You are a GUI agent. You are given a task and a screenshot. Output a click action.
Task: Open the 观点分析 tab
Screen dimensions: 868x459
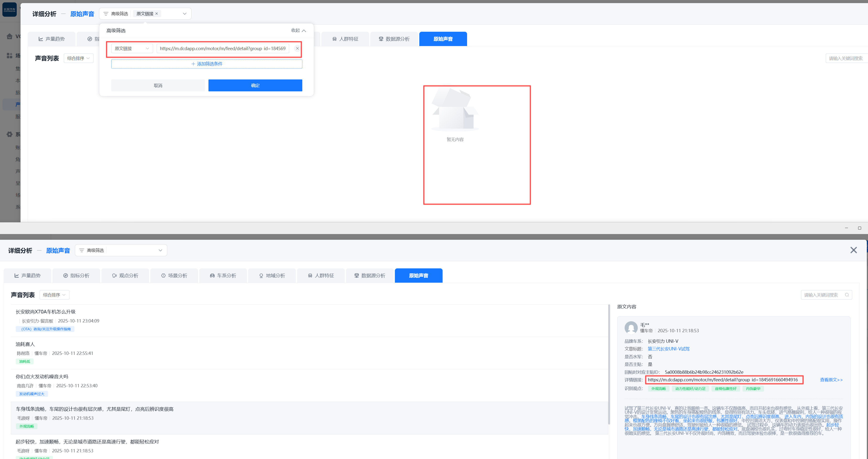click(x=125, y=276)
